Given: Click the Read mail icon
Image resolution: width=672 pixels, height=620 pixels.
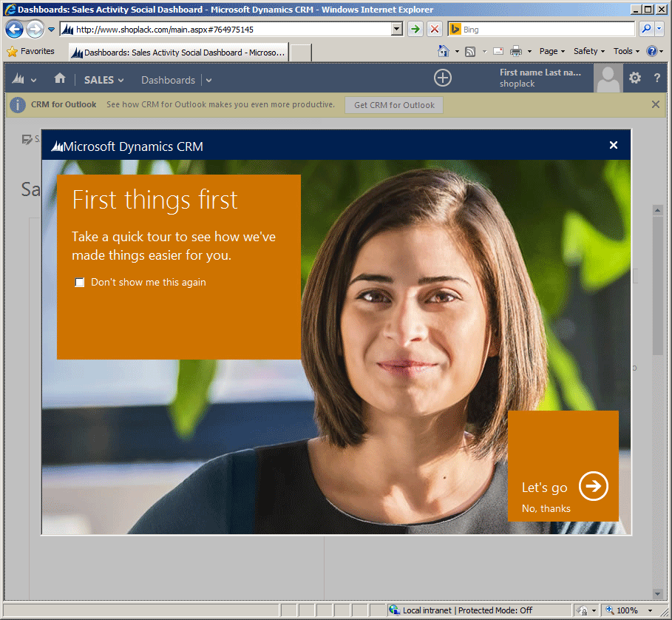Looking at the screenshot, I should (498, 52).
